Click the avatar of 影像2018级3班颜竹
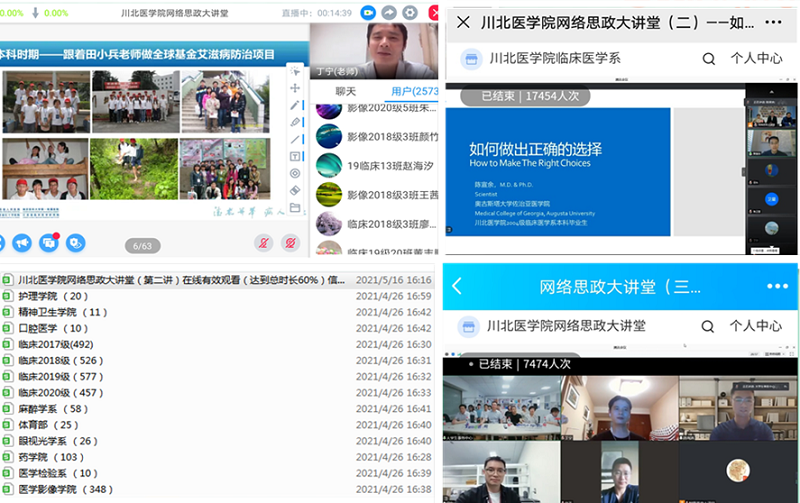Screen dimensions: 800x503 tap(329, 137)
